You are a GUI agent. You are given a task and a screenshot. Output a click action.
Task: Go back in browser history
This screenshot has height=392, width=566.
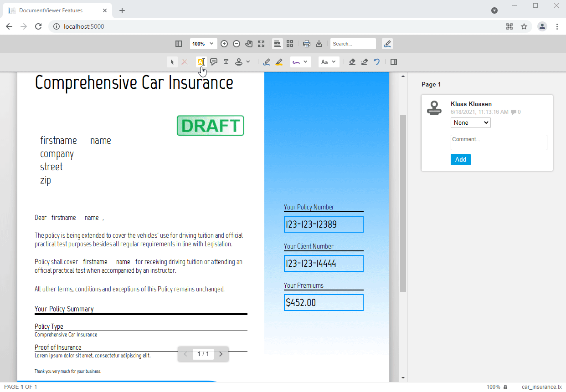[9, 26]
